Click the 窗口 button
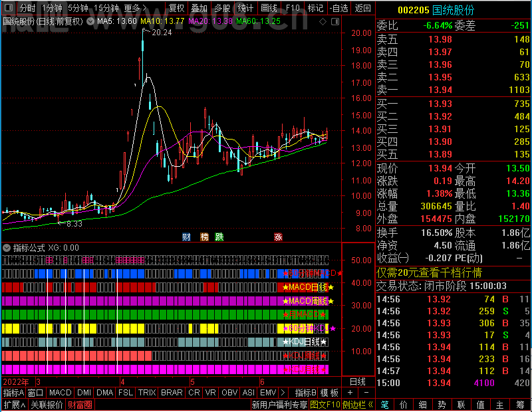The height and width of the screenshot is (412, 532). [x=36, y=393]
